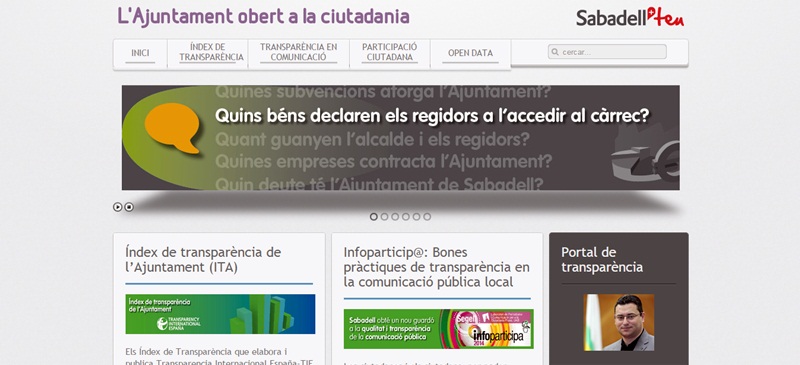Open the Infoparticip@ Bones pràctiques heading
The width and height of the screenshot is (800, 365).
[436, 267]
